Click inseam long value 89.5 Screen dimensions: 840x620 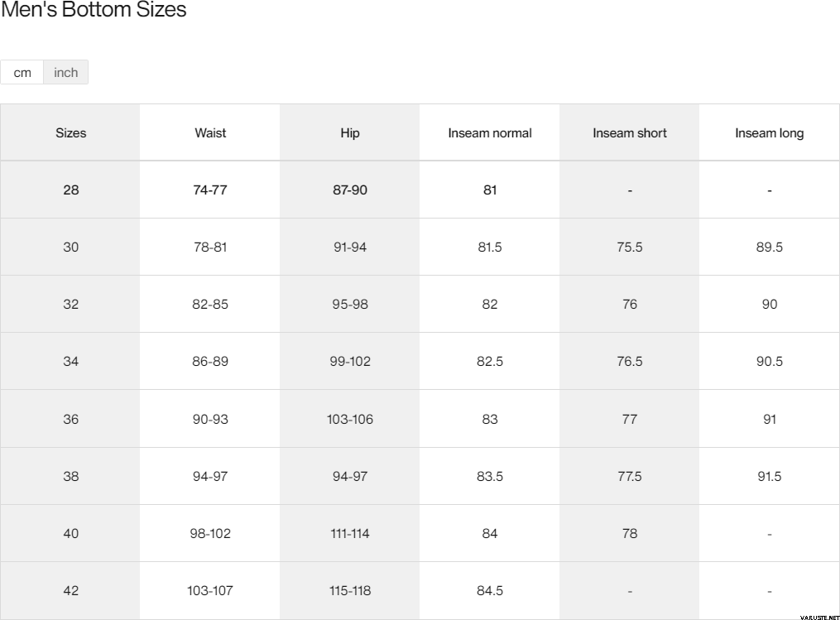[770, 247]
